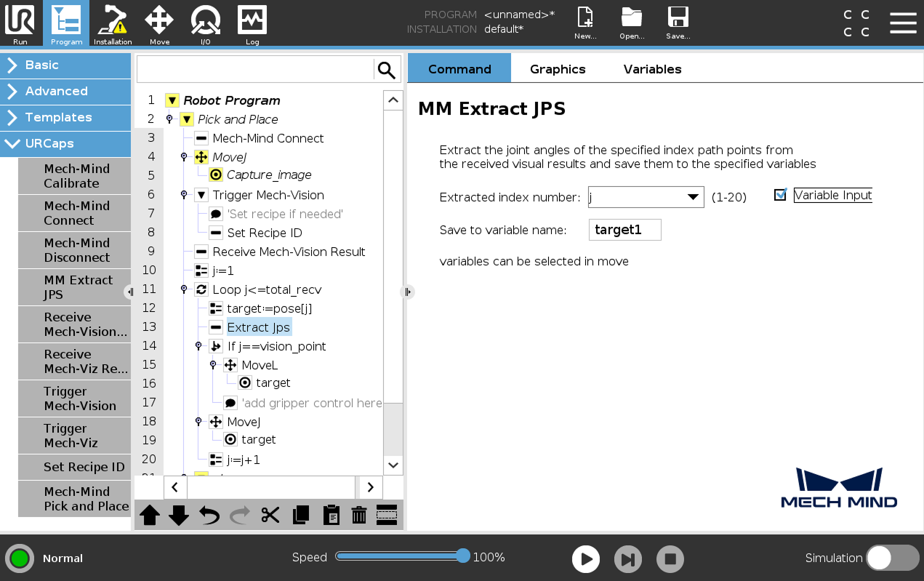Open the Installation screen
This screenshot has width=924, height=581.
click(x=112, y=23)
